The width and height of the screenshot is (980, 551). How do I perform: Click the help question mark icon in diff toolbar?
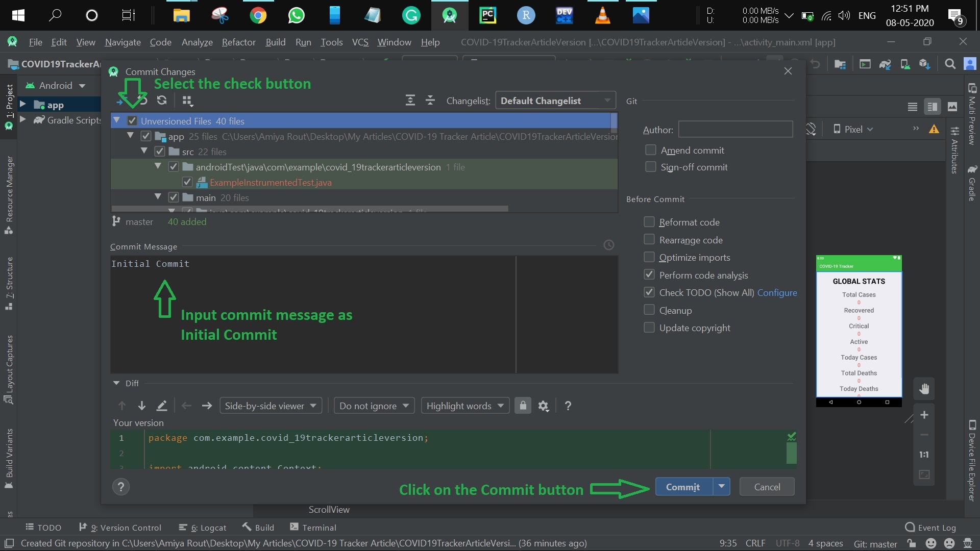pos(568,405)
